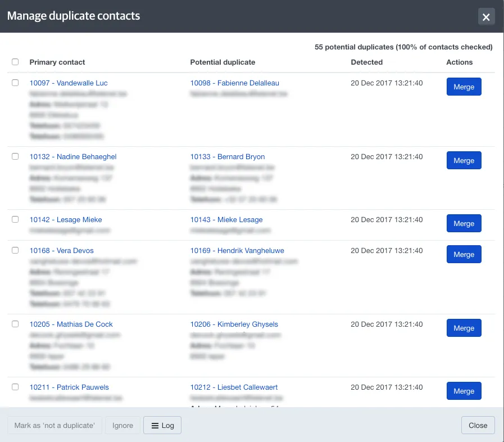Screen dimensions: 504x442
Task: Click detected date in Lesage Mieke row
Action: coord(387,220)
